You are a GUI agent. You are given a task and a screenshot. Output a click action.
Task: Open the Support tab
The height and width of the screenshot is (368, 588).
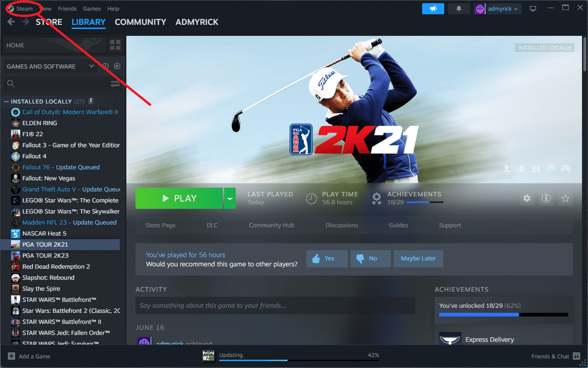450,225
